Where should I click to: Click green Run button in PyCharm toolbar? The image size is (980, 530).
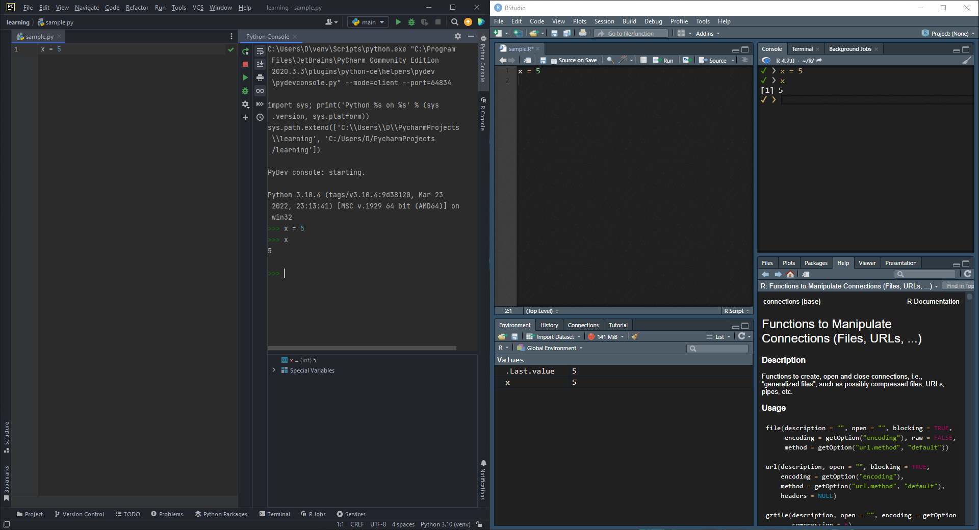(398, 22)
